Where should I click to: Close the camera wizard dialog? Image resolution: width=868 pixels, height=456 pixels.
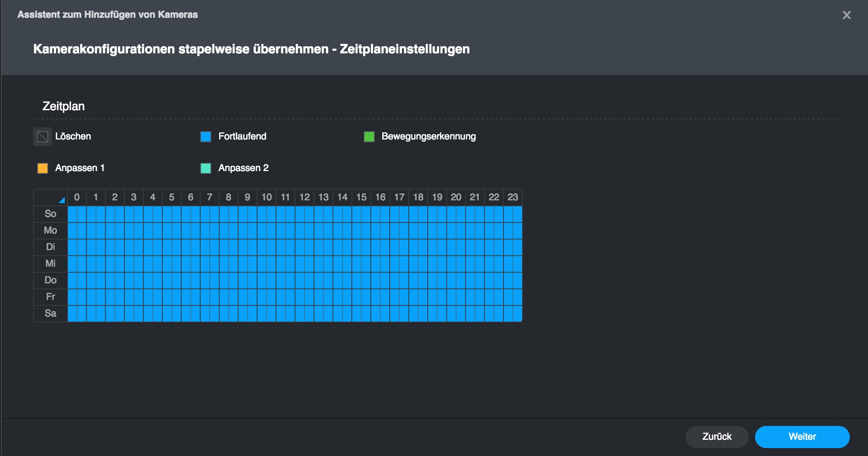tap(846, 15)
